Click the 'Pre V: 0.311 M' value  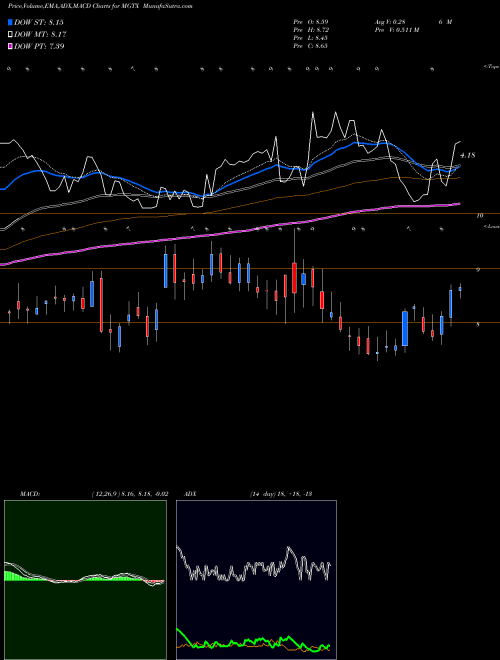pyautogui.click(x=396, y=30)
